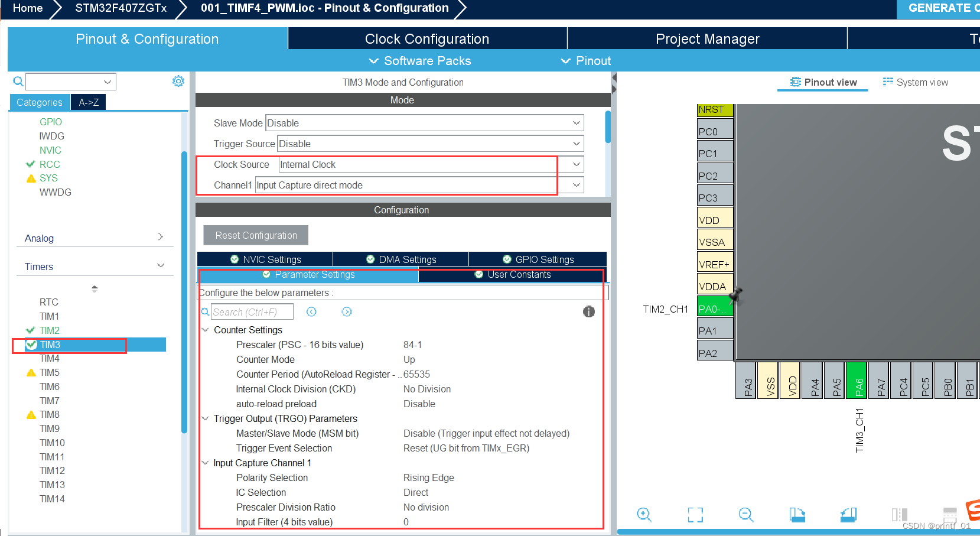Click the sort arrows in Timers list
The width and height of the screenshot is (980, 536).
point(95,289)
